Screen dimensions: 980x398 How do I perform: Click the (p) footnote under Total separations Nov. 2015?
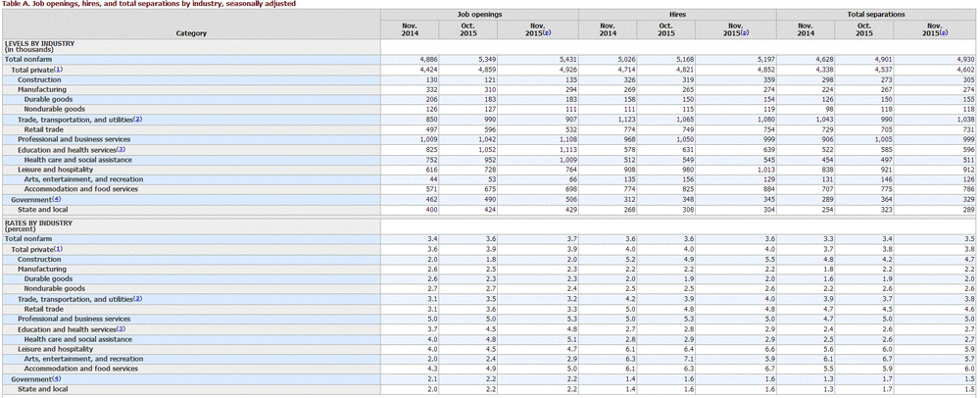coord(942,33)
